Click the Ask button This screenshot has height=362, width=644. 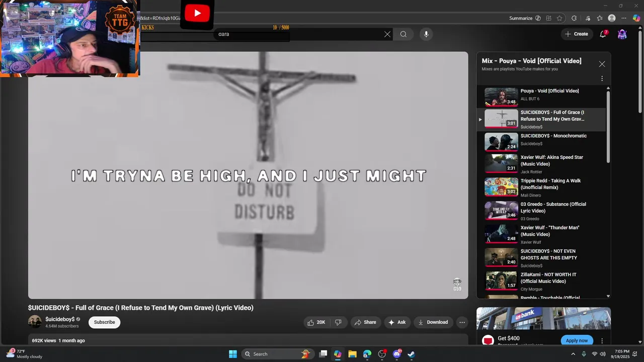coord(397,322)
